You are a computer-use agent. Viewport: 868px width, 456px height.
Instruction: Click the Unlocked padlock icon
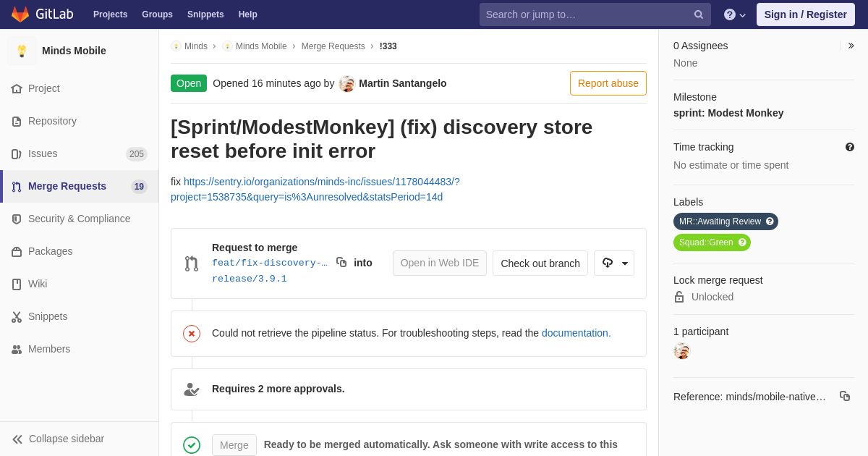679,297
